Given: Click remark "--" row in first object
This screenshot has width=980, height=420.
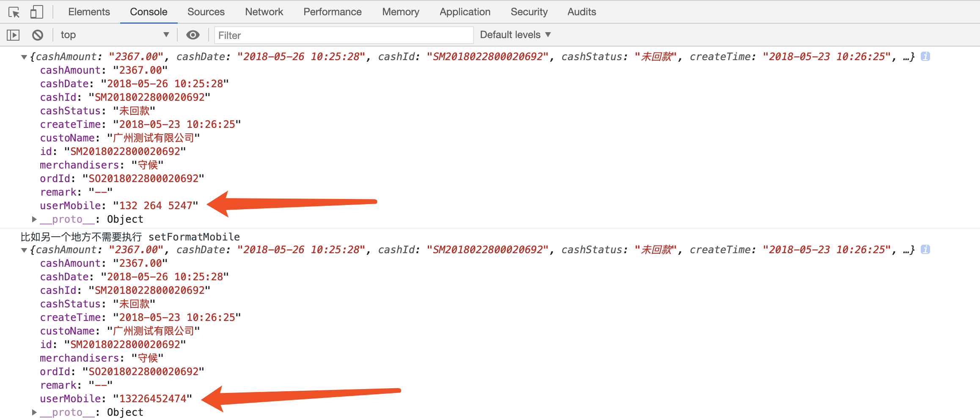Looking at the screenshot, I should pyautogui.click(x=76, y=192).
